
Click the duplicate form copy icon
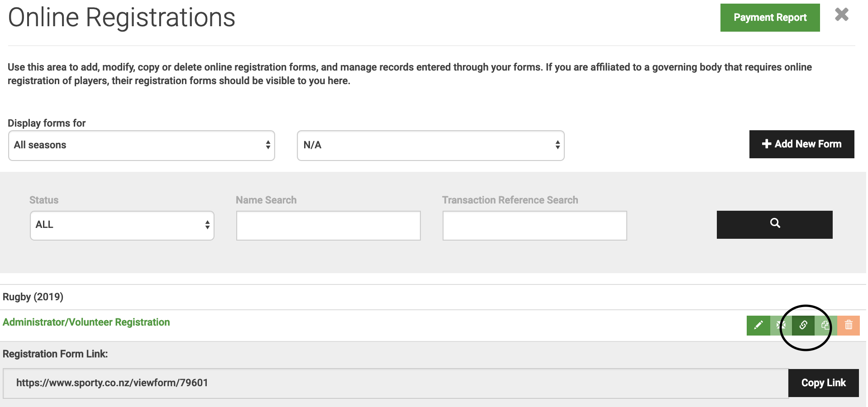pos(825,325)
